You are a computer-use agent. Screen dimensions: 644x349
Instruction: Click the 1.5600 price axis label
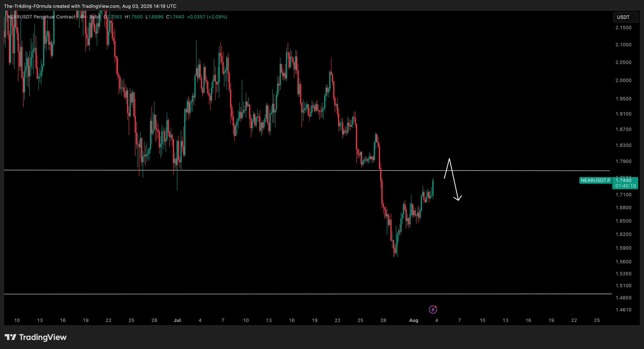[624, 262]
